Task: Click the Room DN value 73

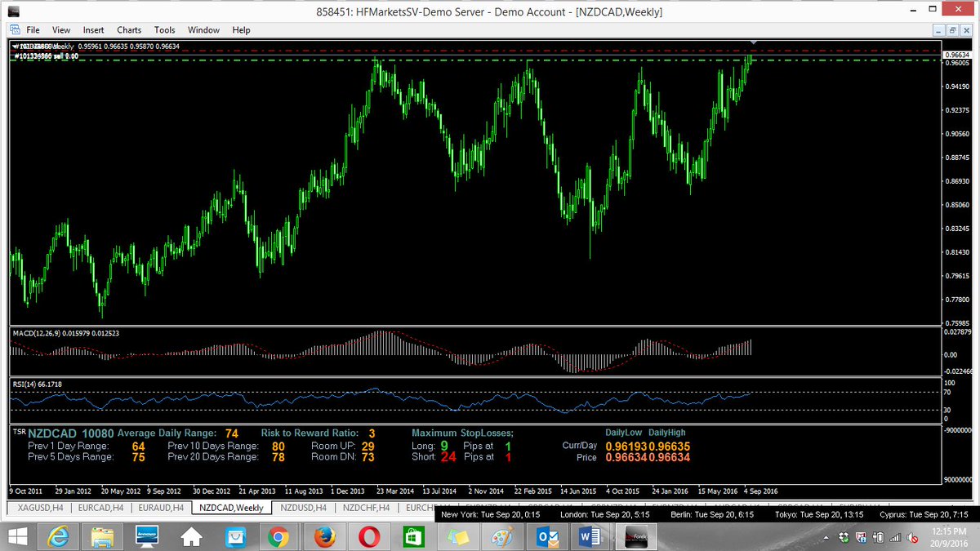Action: 367,457
